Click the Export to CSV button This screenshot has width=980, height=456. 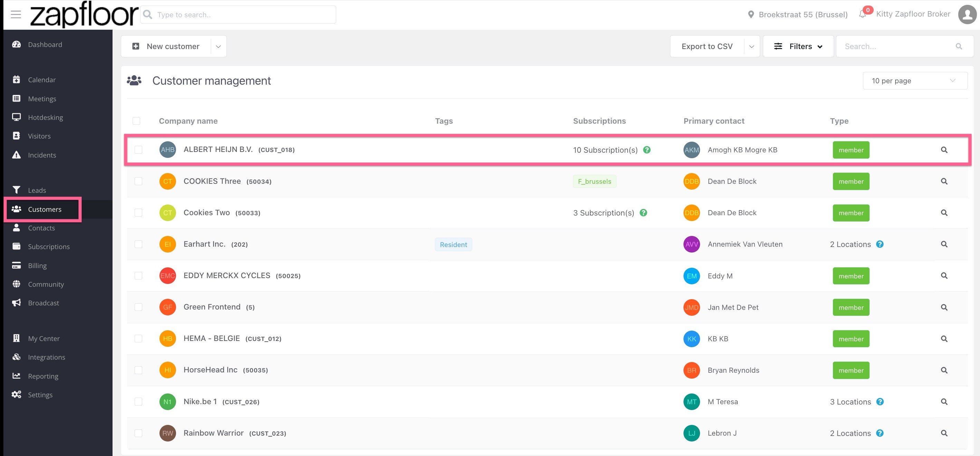point(707,46)
